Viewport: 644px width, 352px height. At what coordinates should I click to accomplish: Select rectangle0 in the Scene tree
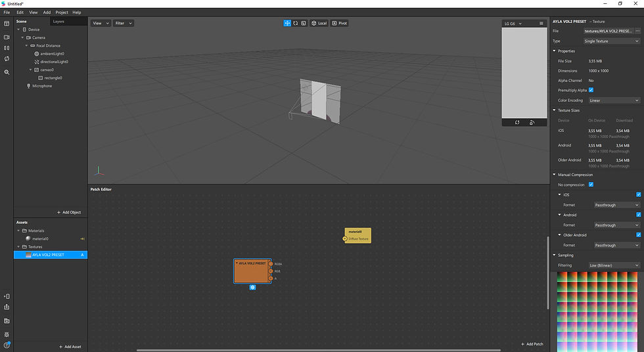coord(53,78)
